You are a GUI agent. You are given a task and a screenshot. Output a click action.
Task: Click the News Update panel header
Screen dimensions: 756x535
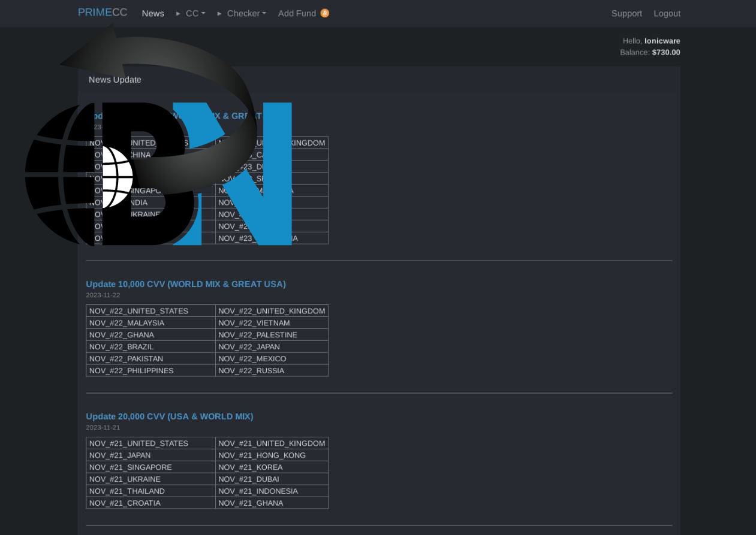click(x=115, y=80)
